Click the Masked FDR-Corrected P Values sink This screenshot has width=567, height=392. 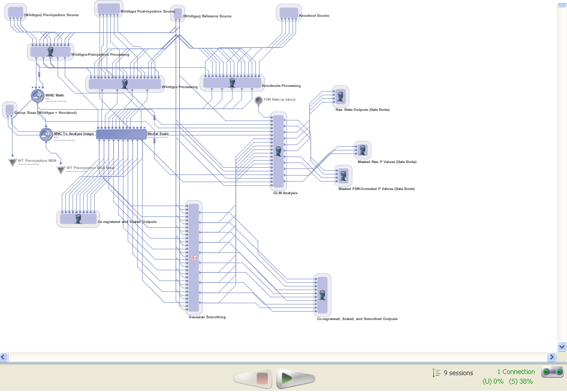point(343,175)
